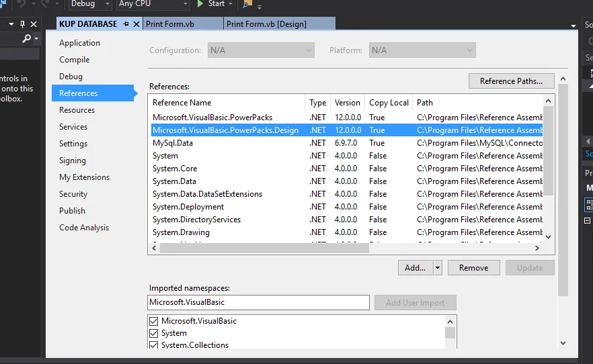Select the System.Core reference row
This screenshot has width=593, height=364.
point(347,169)
